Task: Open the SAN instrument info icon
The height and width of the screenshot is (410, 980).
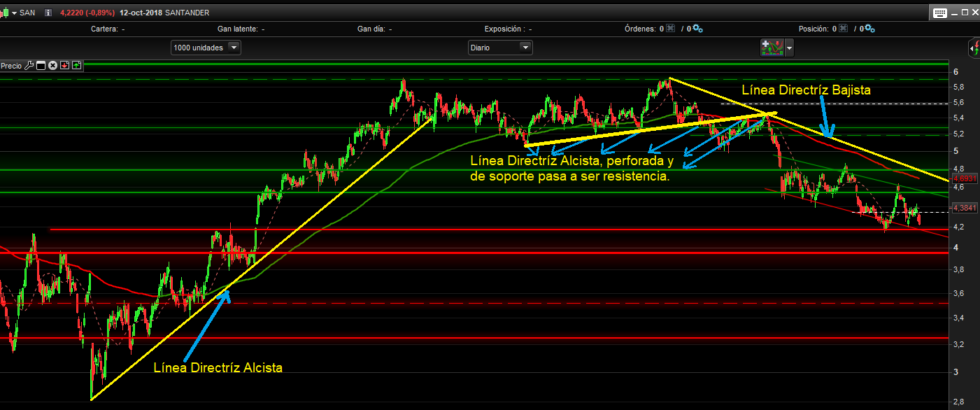Action: coord(48,13)
